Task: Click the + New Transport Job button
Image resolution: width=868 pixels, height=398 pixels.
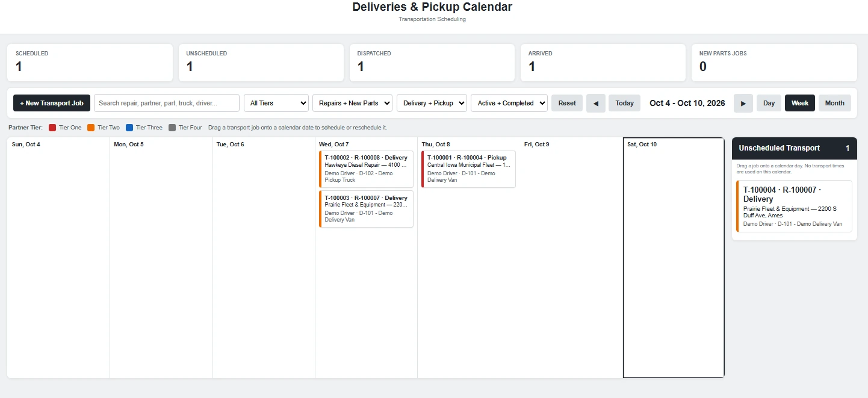Action: point(52,103)
